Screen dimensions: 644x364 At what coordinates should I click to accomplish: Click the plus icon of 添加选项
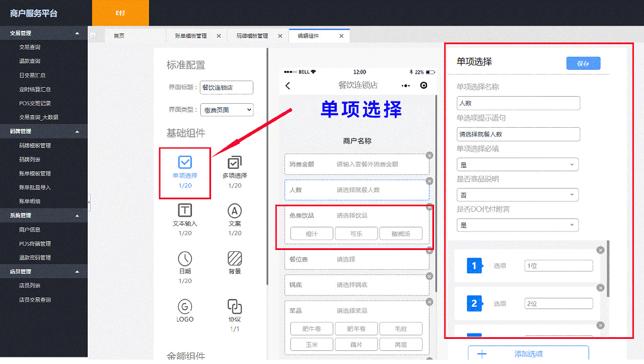pyautogui.click(x=482, y=354)
